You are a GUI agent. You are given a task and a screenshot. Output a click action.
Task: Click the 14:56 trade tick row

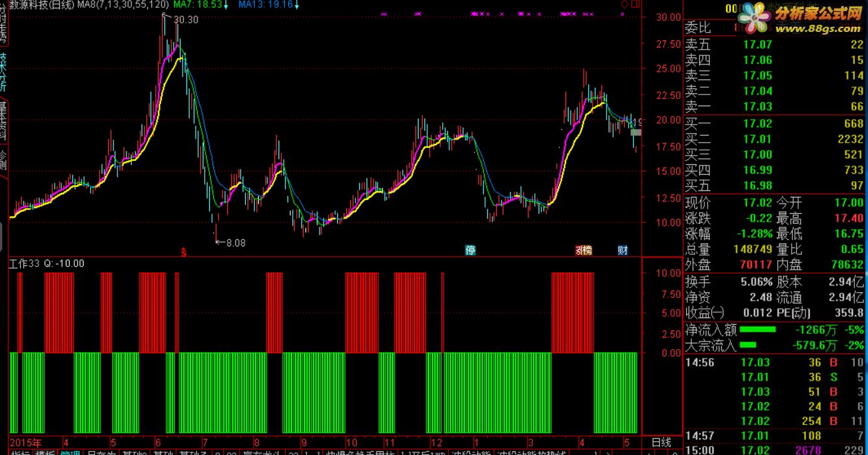[775, 362]
